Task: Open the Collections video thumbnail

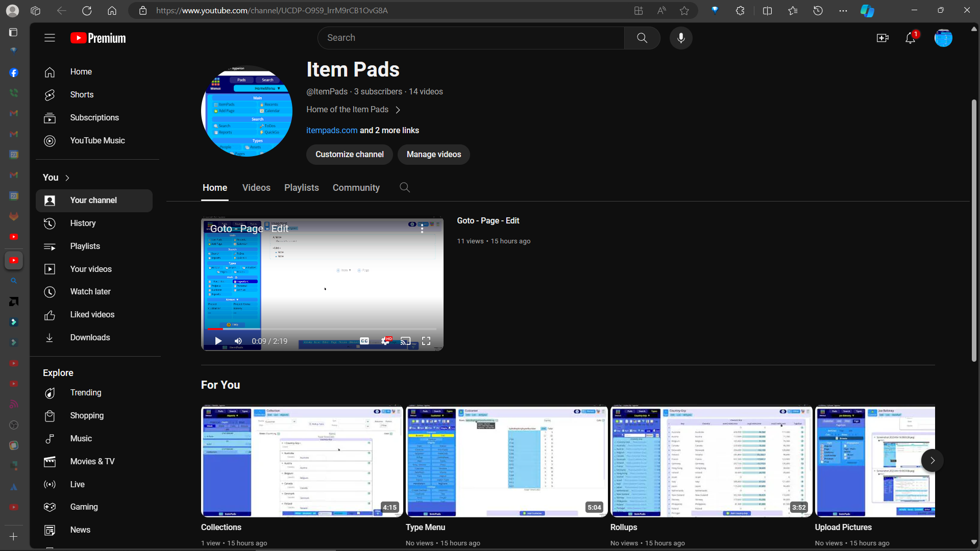Action: point(302,461)
